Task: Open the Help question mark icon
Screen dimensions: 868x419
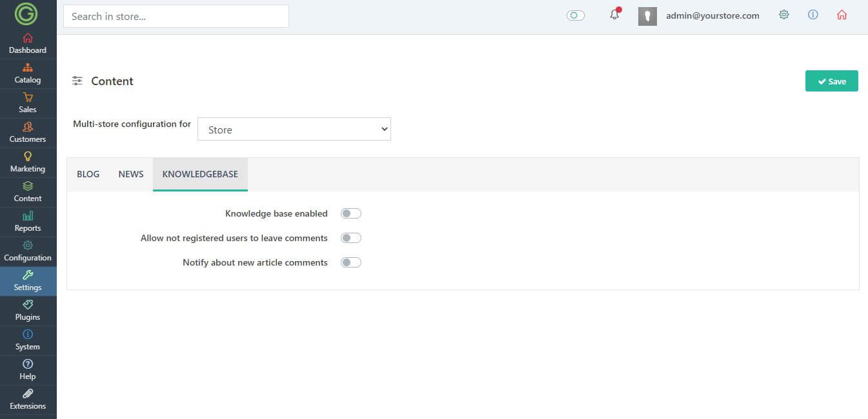Action: 28,364
